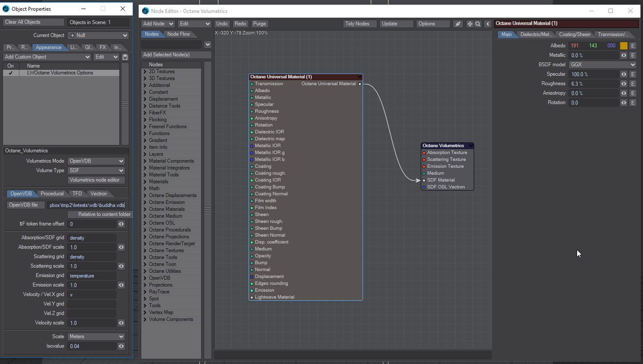Expand the OpenVDB node category
Viewport: 643px width, 364px height.
pos(145,278)
